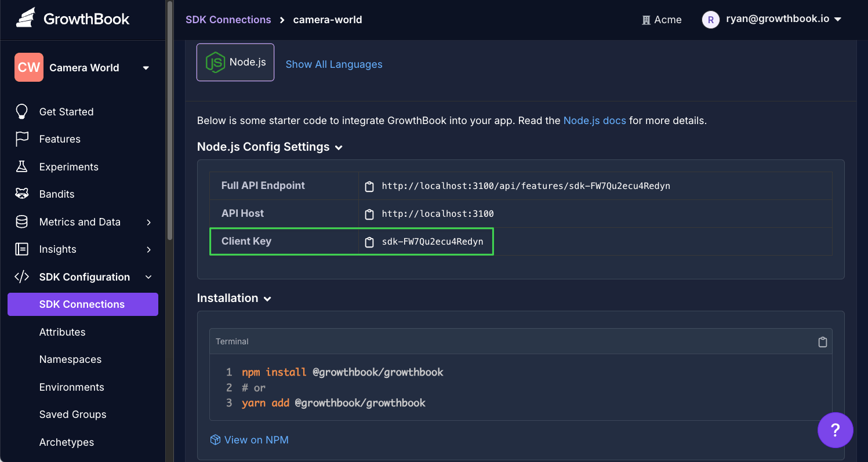Viewport: 868px width, 462px height.
Task: Copy Terminal code with clipboard icon
Action: (x=822, y=342)
